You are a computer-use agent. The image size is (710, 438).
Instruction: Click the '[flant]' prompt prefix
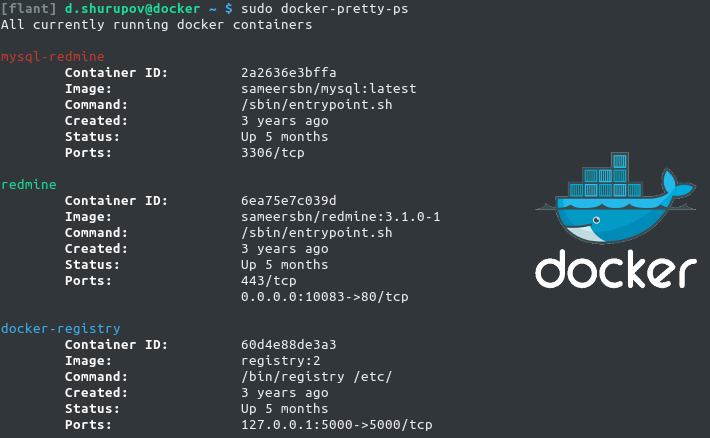[x=29, y=9]
